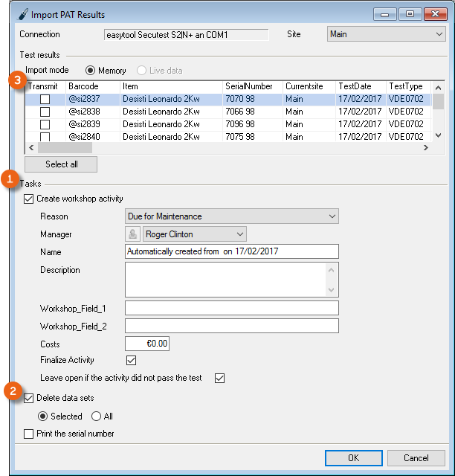The width and height of the screenshot is (455, 476).
Task: Confirm with the OK button
Action: click(353, 457)
